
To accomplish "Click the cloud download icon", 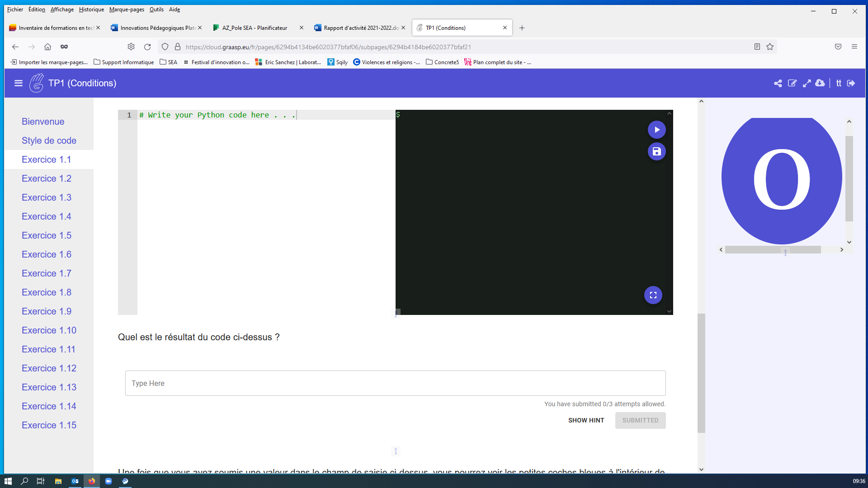I will pos(820,83).
